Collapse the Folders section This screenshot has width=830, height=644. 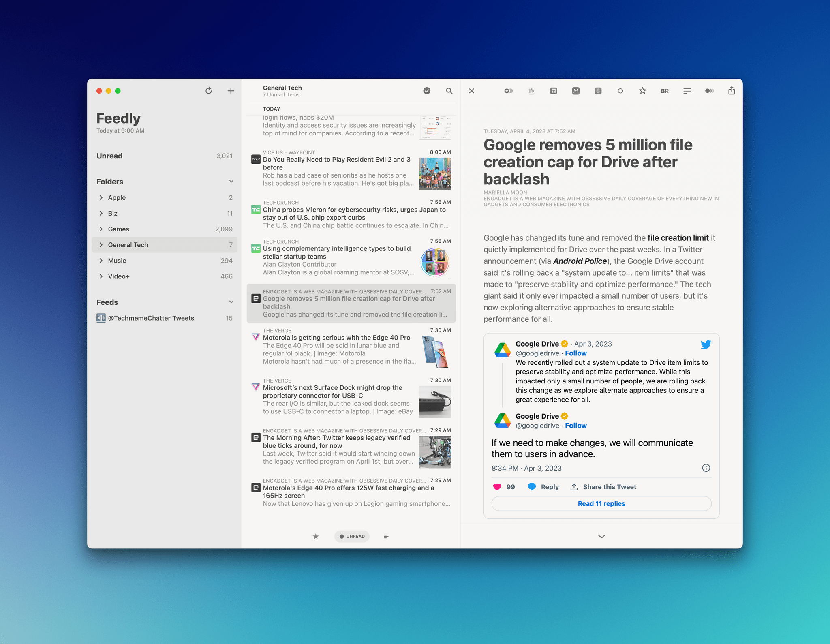click(x=231, y=181)
